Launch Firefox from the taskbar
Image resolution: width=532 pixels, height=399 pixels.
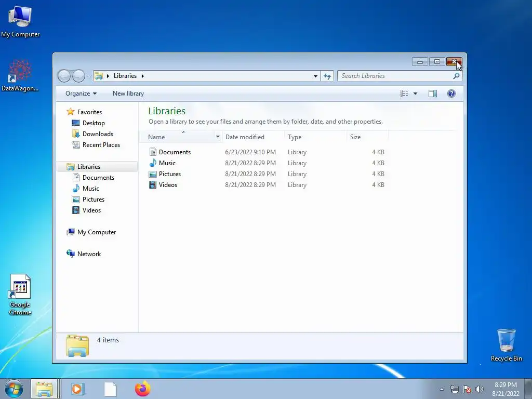pyautogui.click(x=142, y=389)
